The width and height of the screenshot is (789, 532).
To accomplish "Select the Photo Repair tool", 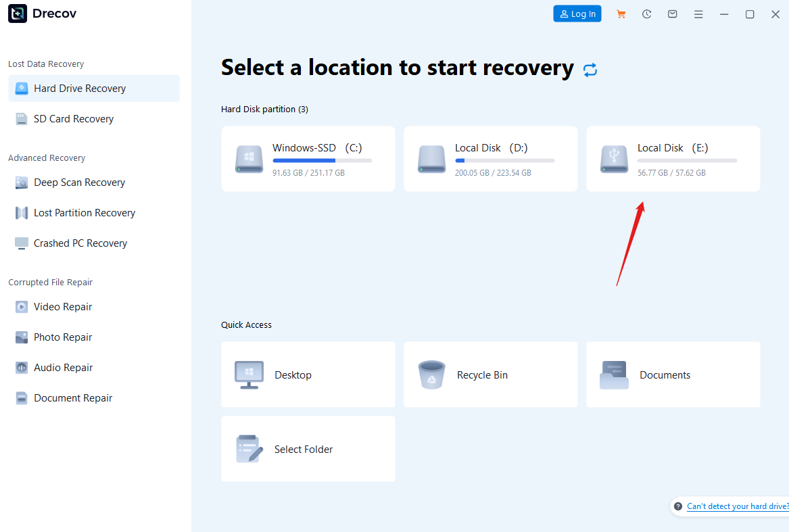I will [x=62, y=337].
